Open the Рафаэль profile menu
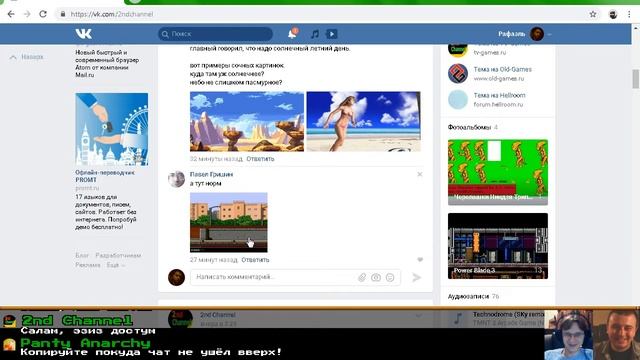640x360 pixels. point(524,34)
